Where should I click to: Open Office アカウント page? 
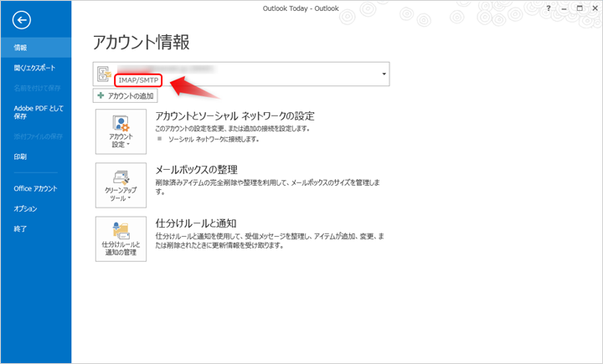click(x=36, y=188)
